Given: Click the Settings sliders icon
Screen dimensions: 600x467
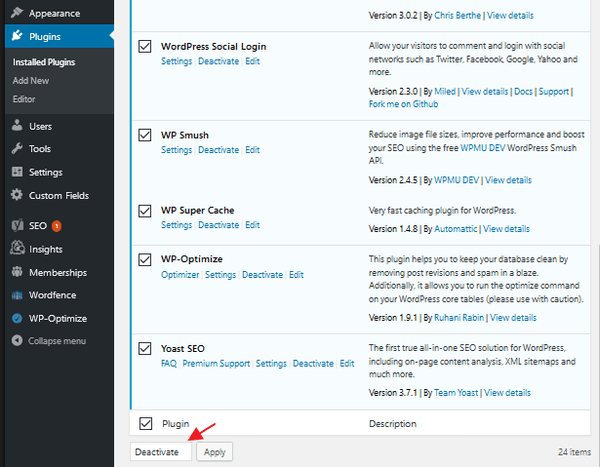Looking at the screenshot, I should [x=17, y=172].
